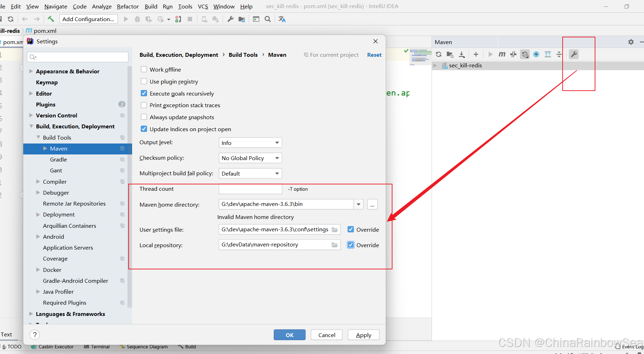Screen dimensions: 644x354
Task: Select Plugins in settings tree
Action: [x=46, y=104]
